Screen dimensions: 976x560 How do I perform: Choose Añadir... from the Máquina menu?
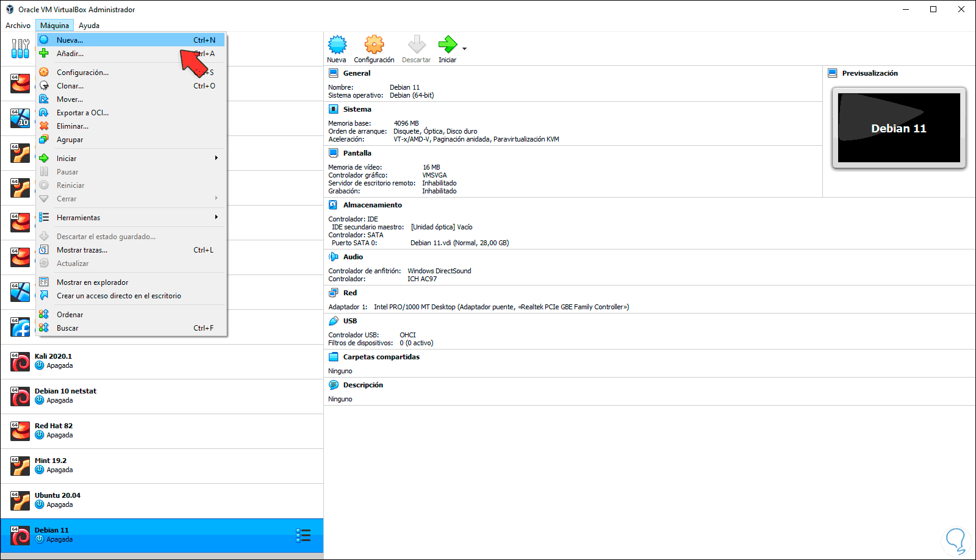131,54
